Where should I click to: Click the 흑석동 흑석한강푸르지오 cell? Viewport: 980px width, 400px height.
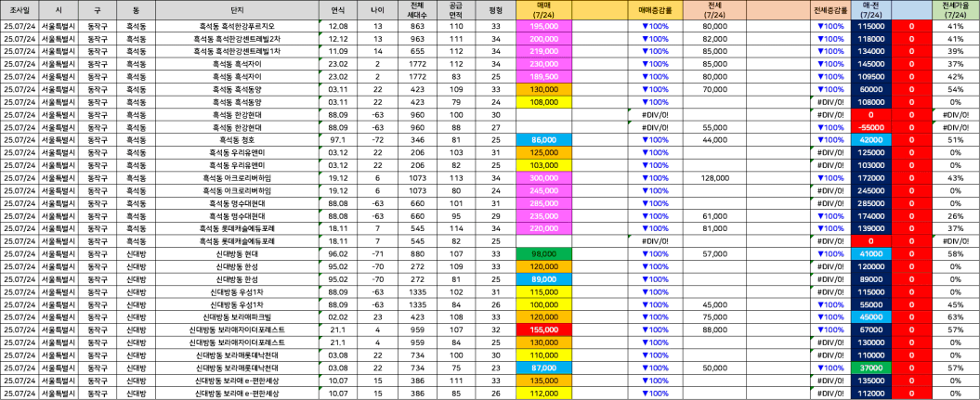(x=237, y=26)
